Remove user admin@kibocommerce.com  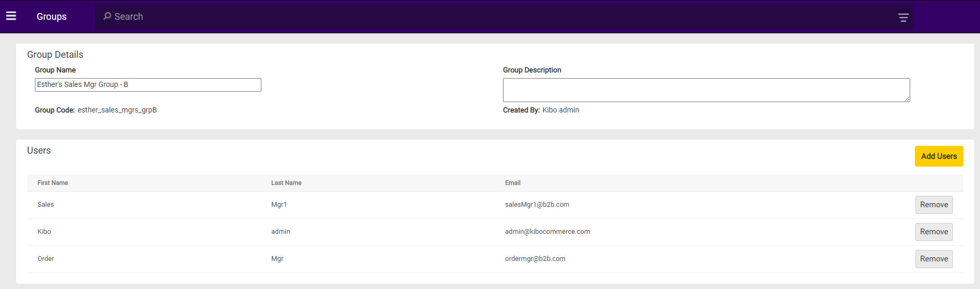934,232
